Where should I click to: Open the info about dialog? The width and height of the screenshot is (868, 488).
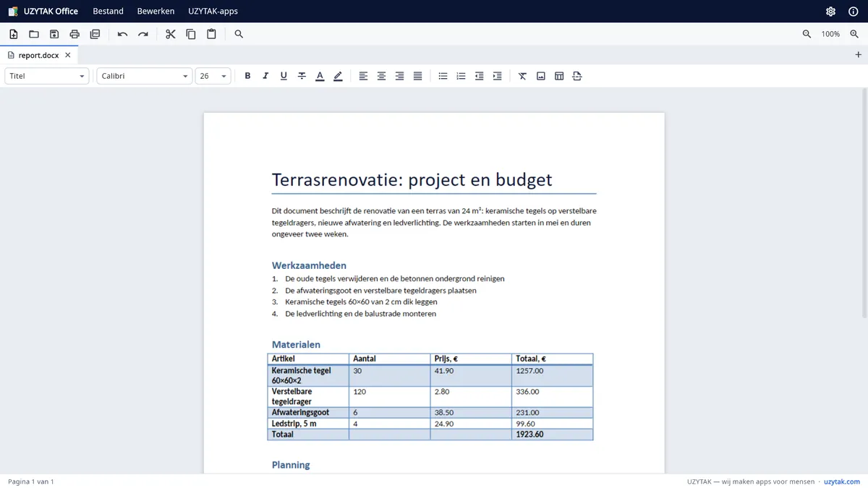(x=853, y=11)
